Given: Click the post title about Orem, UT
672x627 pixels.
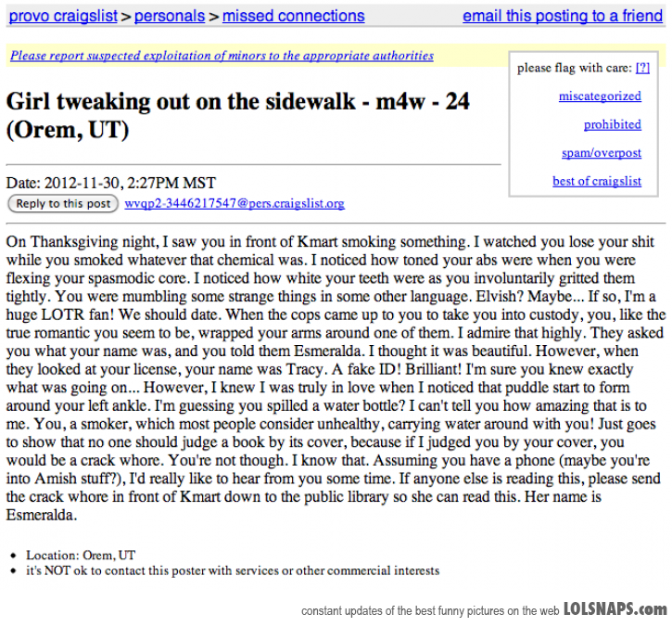Looking at the screenshot, I should 237,114.
